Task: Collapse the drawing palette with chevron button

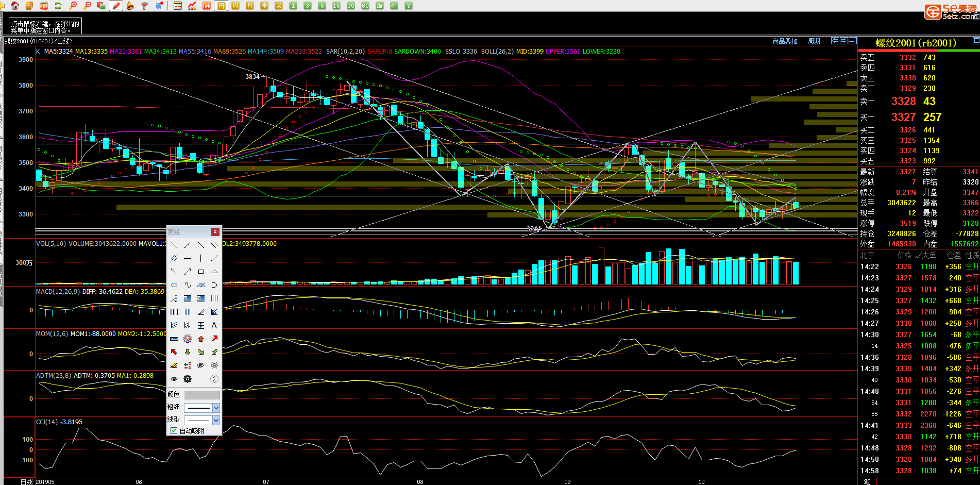Action: pos(214,379)
